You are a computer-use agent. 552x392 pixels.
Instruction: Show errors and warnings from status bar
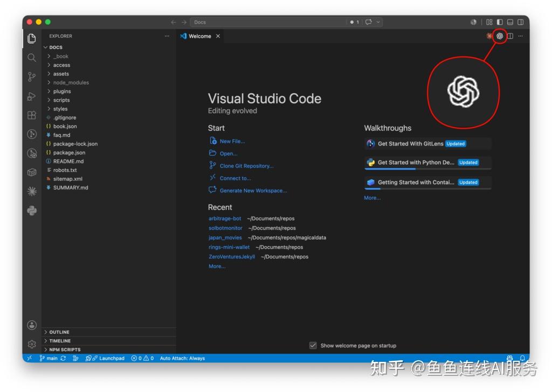coord(142,358)
